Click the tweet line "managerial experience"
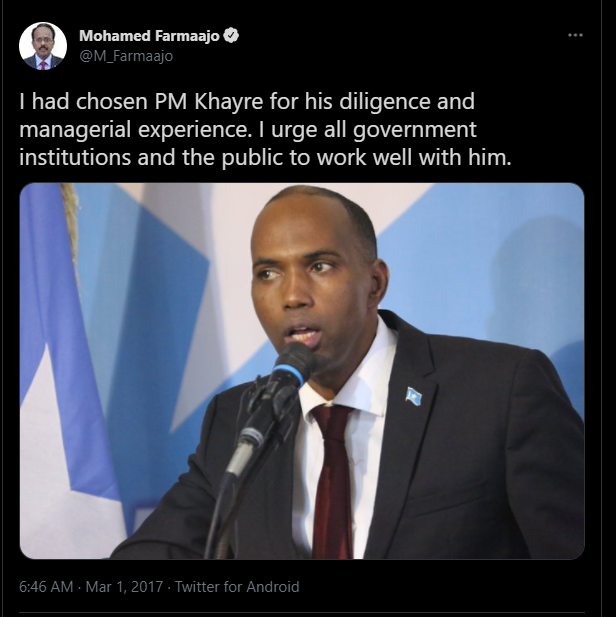The width and height of the screenshot is (616, 617). click(135, 129)
